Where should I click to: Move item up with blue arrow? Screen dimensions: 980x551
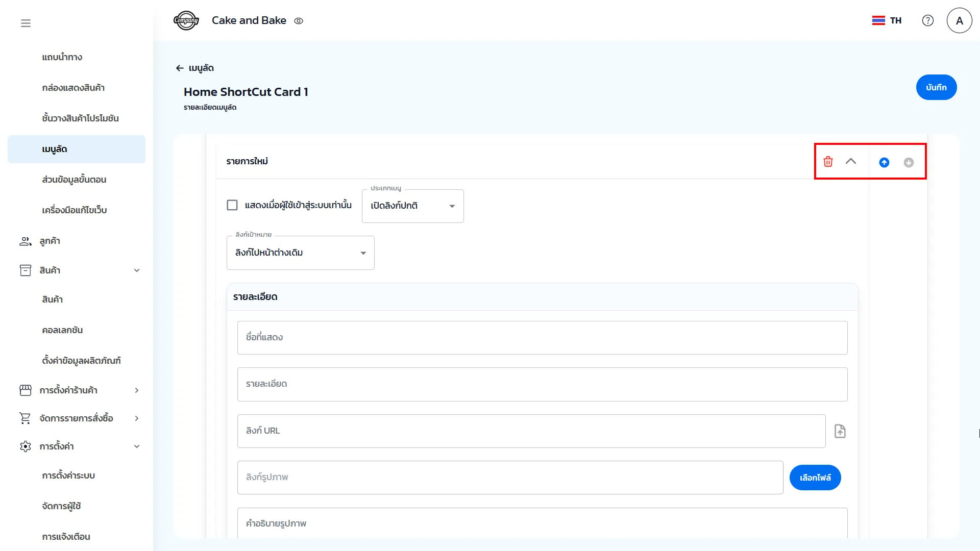pos(884,162)
